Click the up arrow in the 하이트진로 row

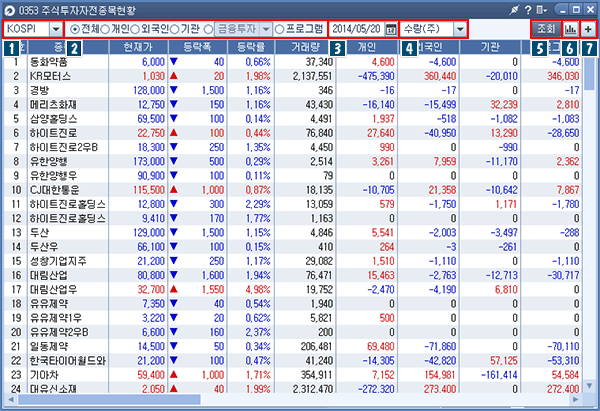point(174,132)
